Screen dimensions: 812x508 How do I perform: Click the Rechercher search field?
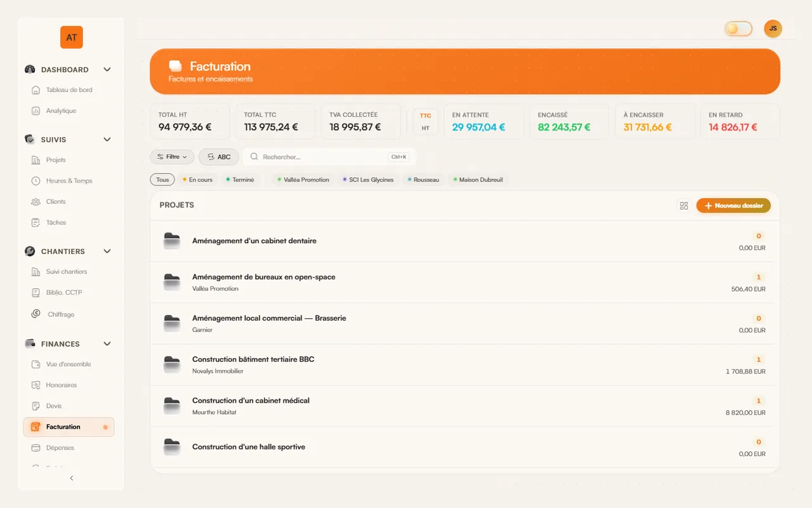pos(329,157)
